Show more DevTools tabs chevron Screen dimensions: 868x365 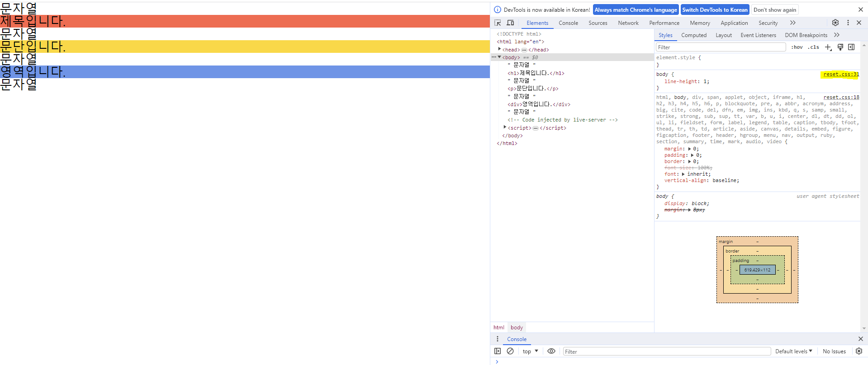pos(793,23)
